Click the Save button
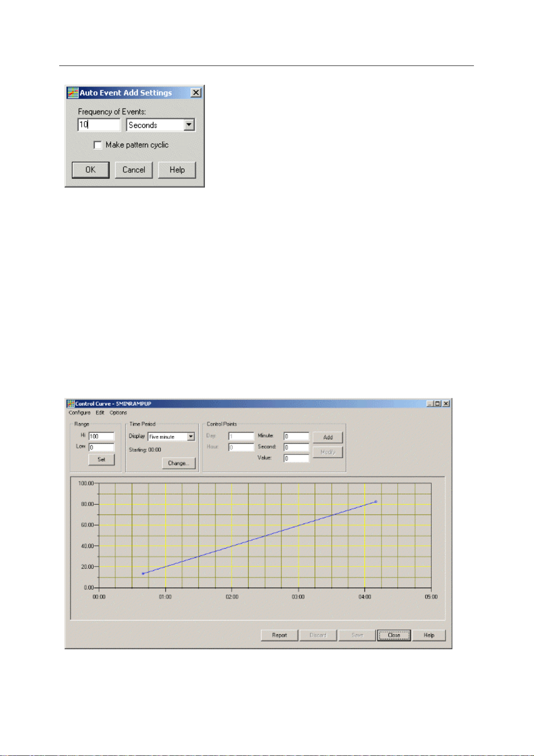The width and height of the screenshot is (534, 756). click(357, 635)
